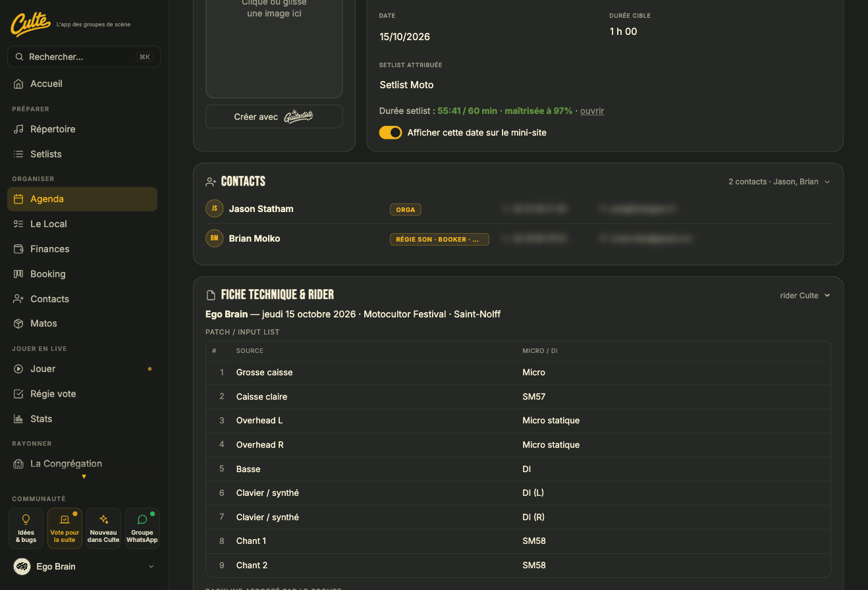Click Caisse claire source cell
868x590 pixels.
[x=261, y=396]
